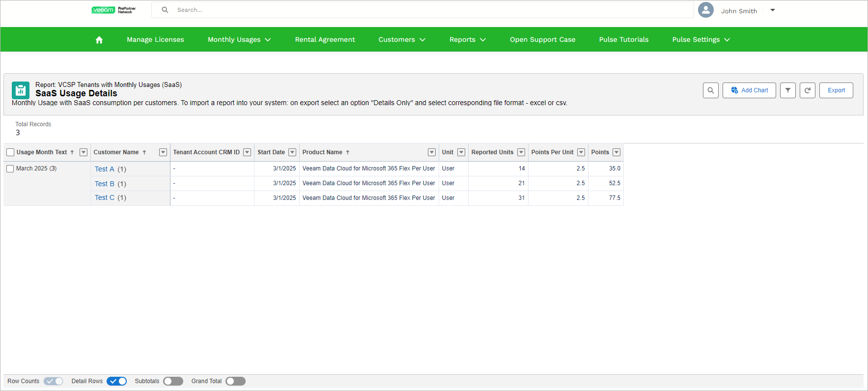
Task: Click the Total Records label
Action: click(x=33, y=124)
